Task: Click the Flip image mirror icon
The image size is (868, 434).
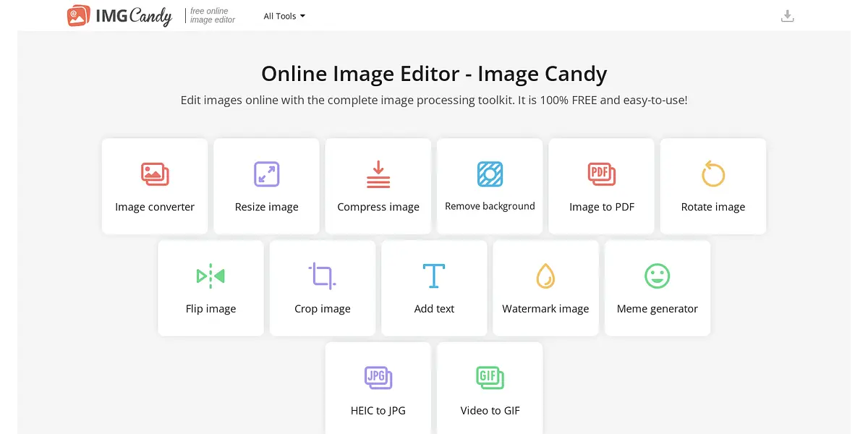Action: pos(210,276)
